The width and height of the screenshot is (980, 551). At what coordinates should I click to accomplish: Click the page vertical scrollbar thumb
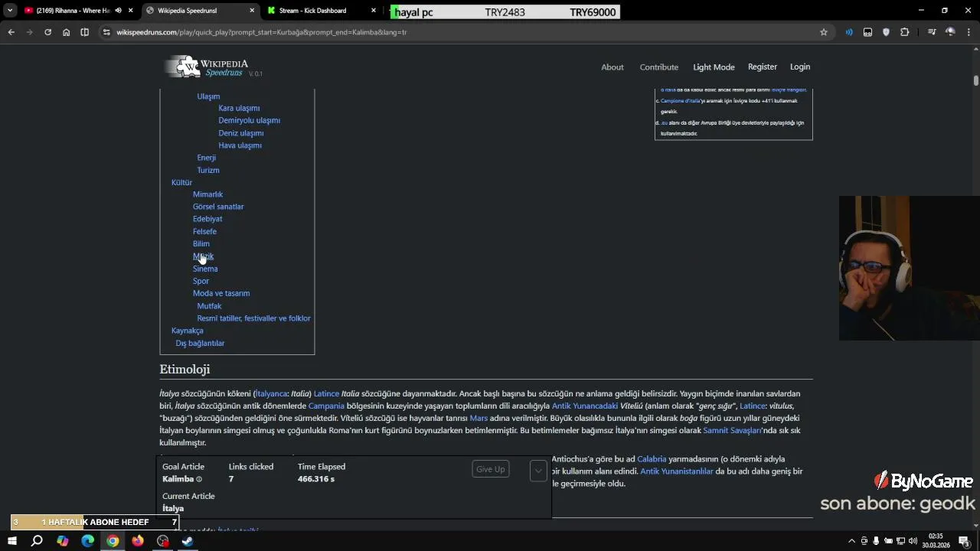[x=976, y=80]
